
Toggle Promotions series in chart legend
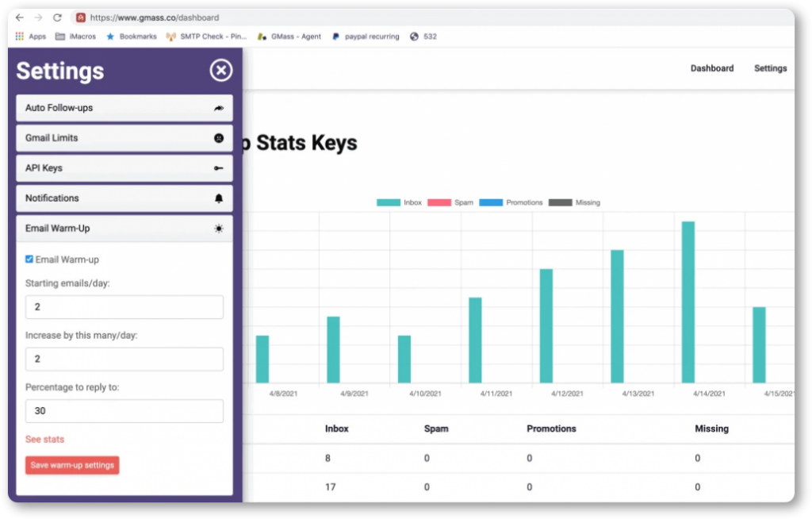tap(511, 202)
